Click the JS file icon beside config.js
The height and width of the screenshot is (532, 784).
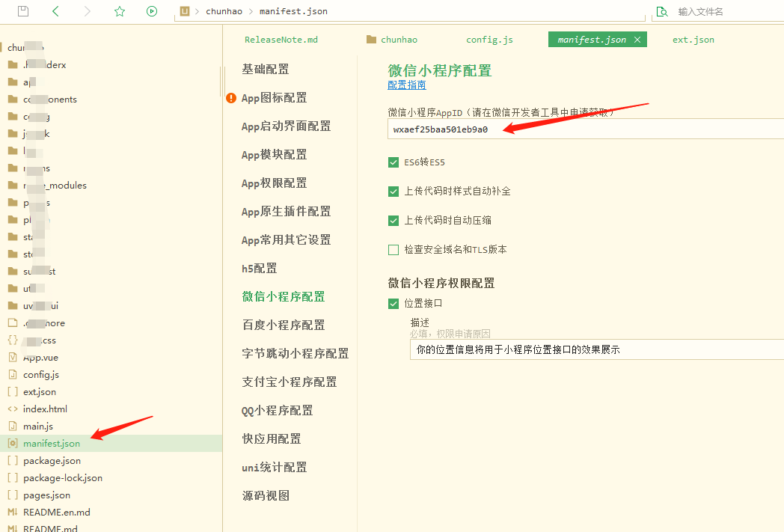13,375
